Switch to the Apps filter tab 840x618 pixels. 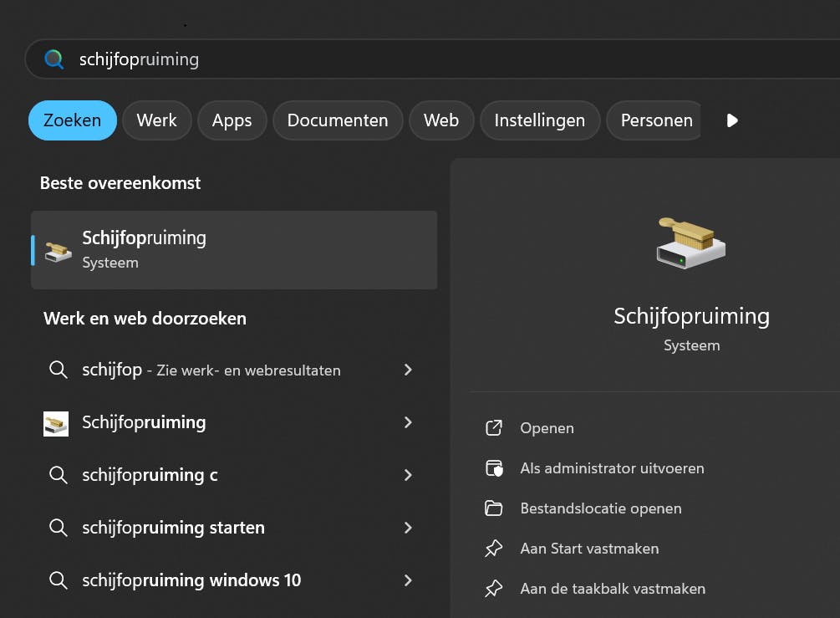(232, 120)
